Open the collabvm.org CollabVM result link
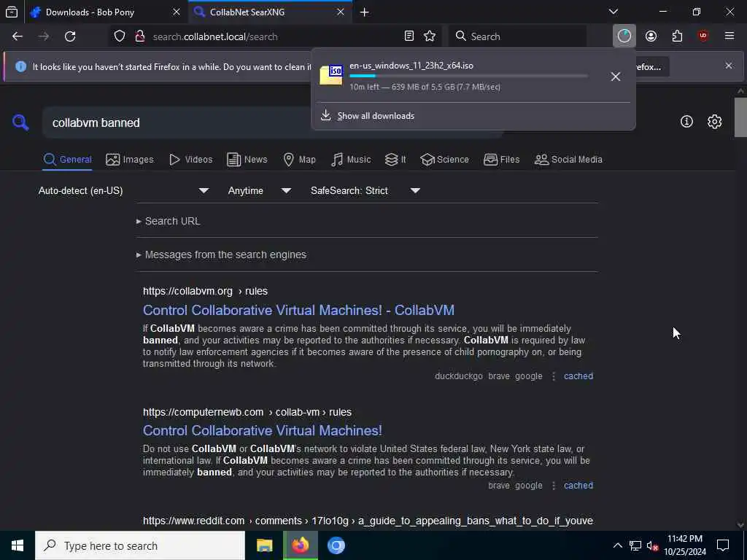The image size is (747, 560). [298, 310]
